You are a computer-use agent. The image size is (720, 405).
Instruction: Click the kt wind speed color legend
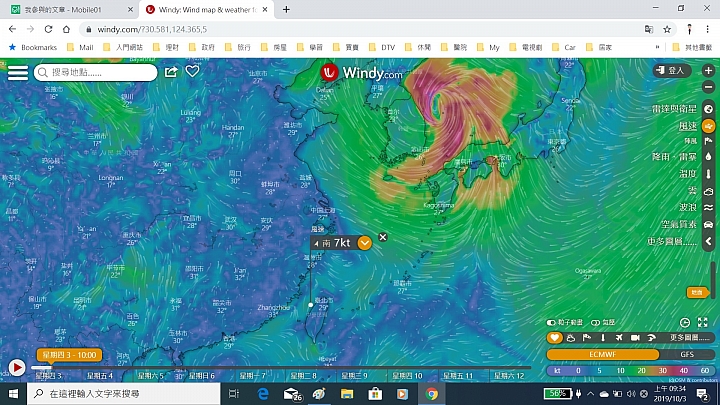point(630,371)
